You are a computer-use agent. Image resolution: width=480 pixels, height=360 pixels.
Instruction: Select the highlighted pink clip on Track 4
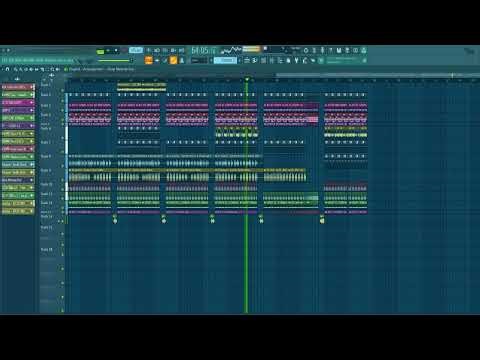click(313, 119)
